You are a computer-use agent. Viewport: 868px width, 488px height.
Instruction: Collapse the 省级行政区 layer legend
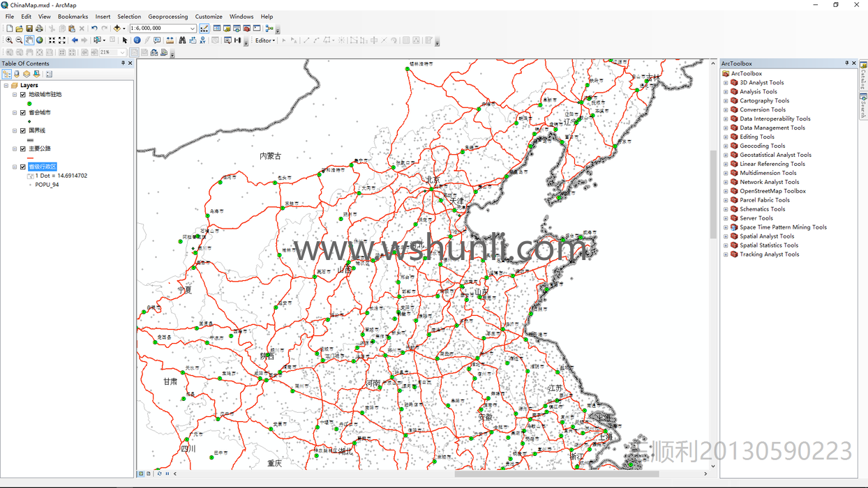(x=15, y=167)
